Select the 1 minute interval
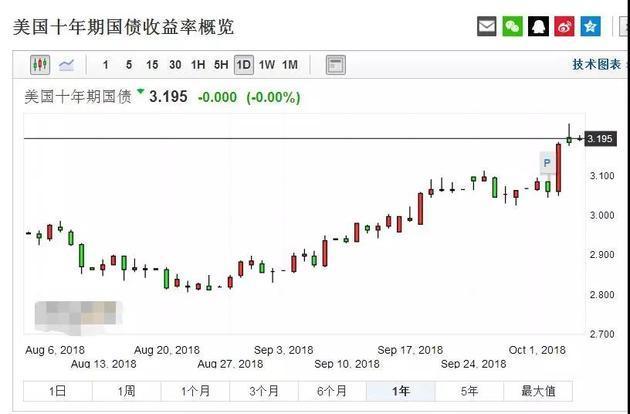The width and height of the screenshot is (630, 414). point(106,65)
